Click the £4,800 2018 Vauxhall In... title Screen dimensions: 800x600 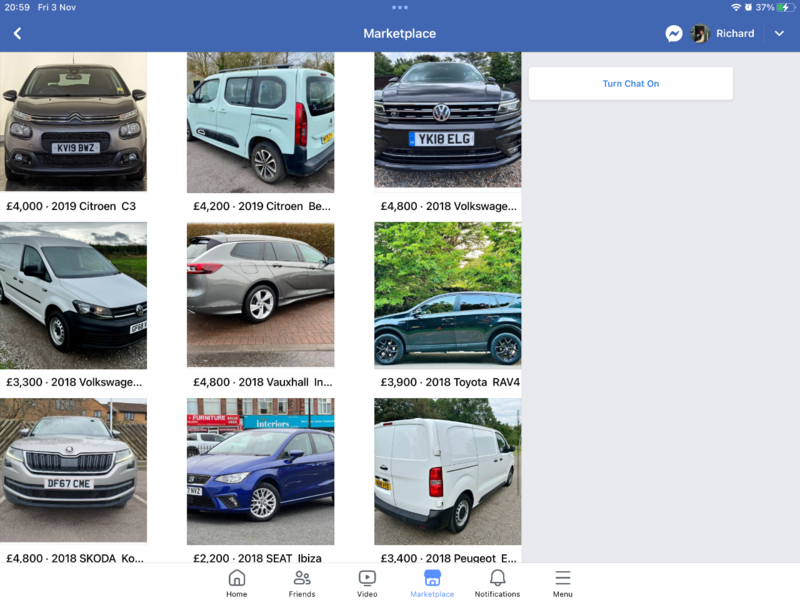tap(263, 382)
